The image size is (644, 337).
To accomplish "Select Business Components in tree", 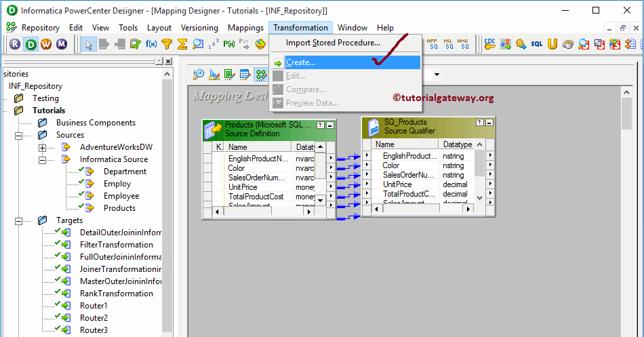I will (x=96, y=123).
